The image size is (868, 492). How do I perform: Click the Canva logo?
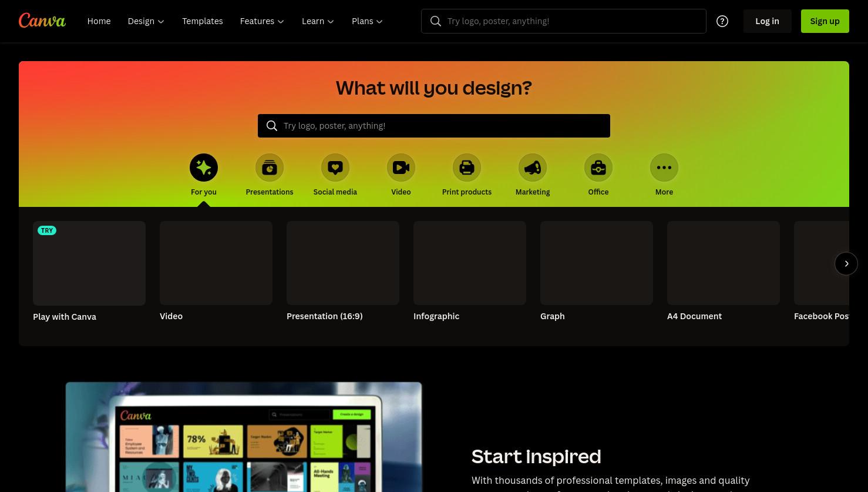[42, 21]
